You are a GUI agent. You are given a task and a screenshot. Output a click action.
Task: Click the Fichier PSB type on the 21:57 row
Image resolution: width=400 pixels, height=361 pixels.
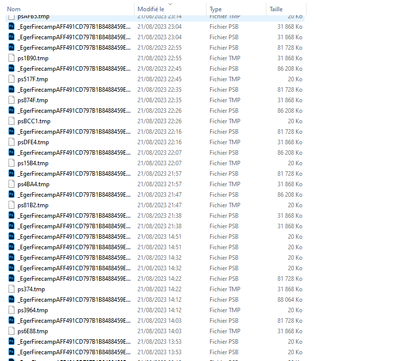coord(224,173)
